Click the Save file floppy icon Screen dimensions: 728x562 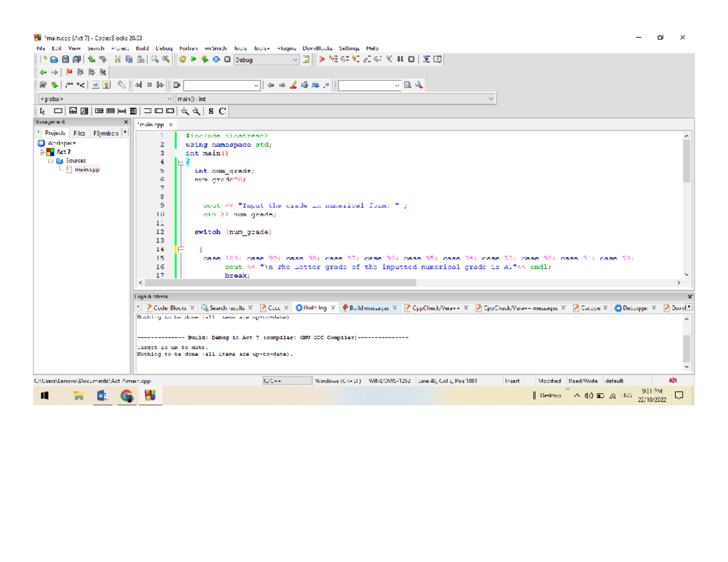click(65, 59)
